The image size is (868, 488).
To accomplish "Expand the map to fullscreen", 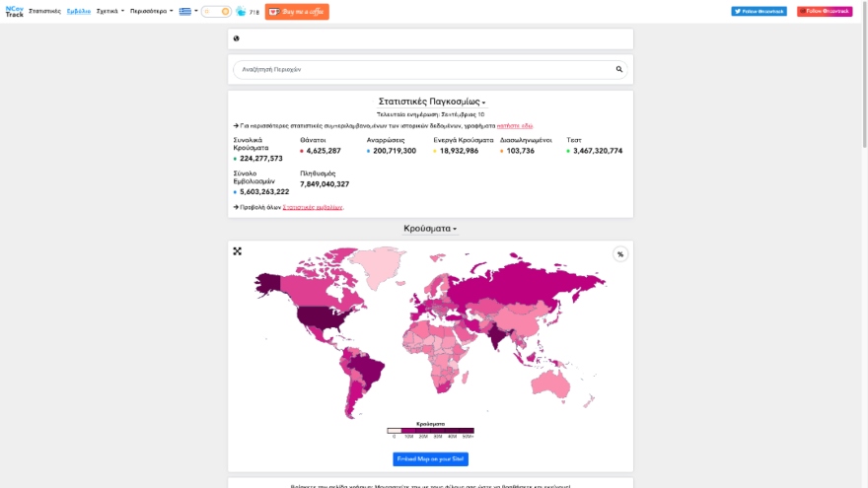I will [238, 251].
